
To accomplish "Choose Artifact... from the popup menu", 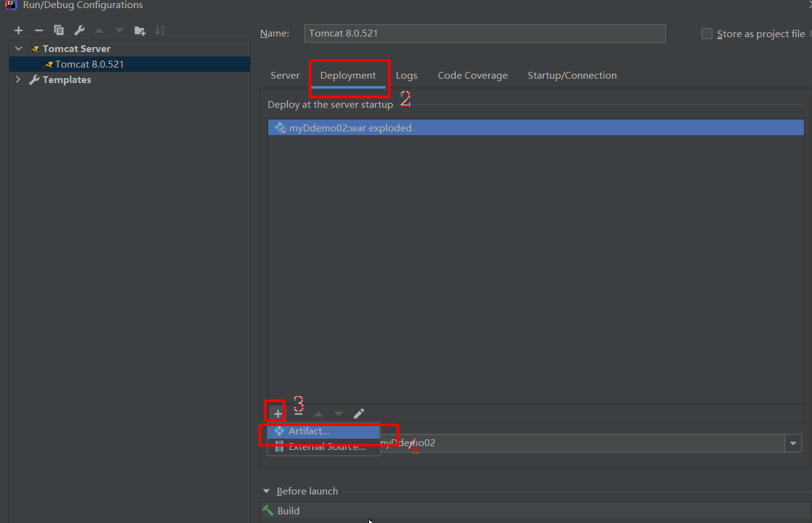I will point(324,431).
